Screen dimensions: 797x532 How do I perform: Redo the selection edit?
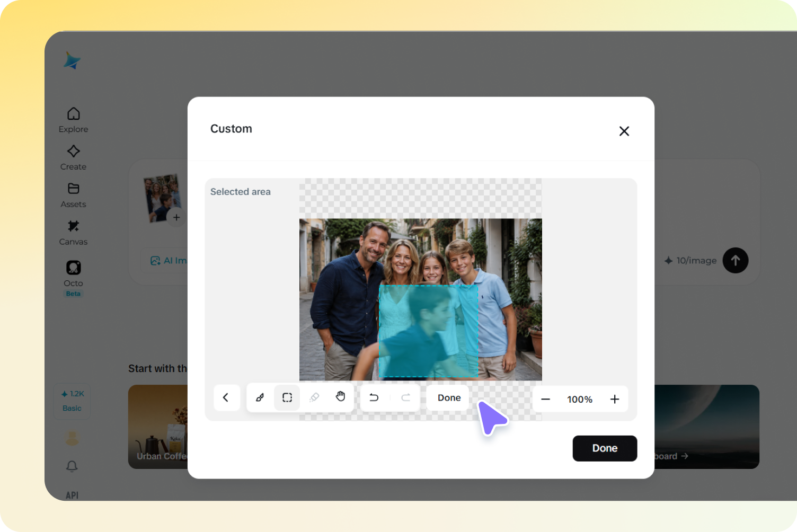(406, 398)
